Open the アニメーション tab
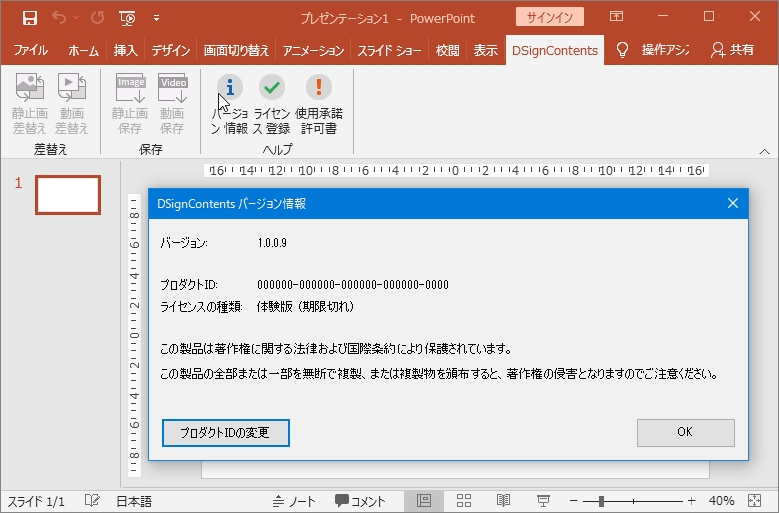 click(313, 50)
